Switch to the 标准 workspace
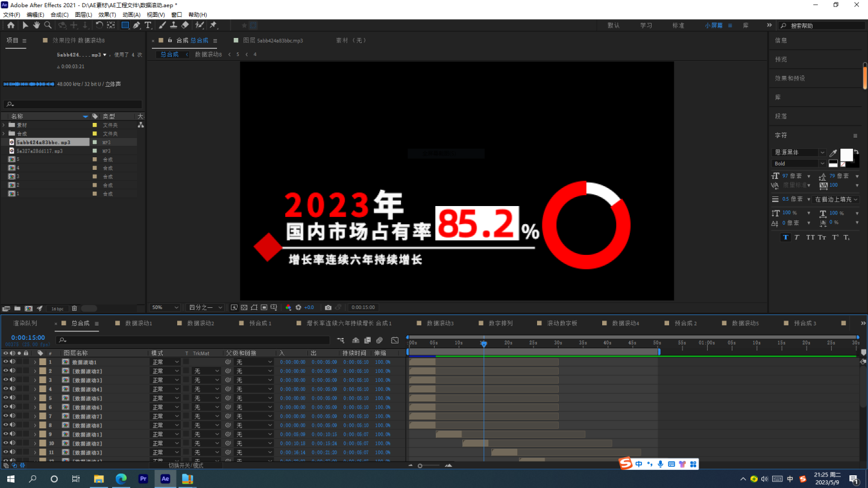This screenshot has width=868, height=488. (x=678, y=25)
